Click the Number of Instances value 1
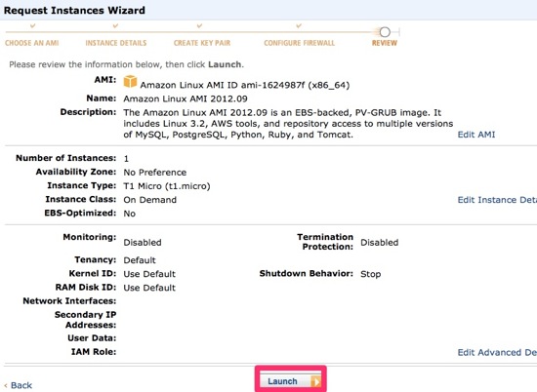Screen dimensions: 537x392 click(x=126, y=158)
